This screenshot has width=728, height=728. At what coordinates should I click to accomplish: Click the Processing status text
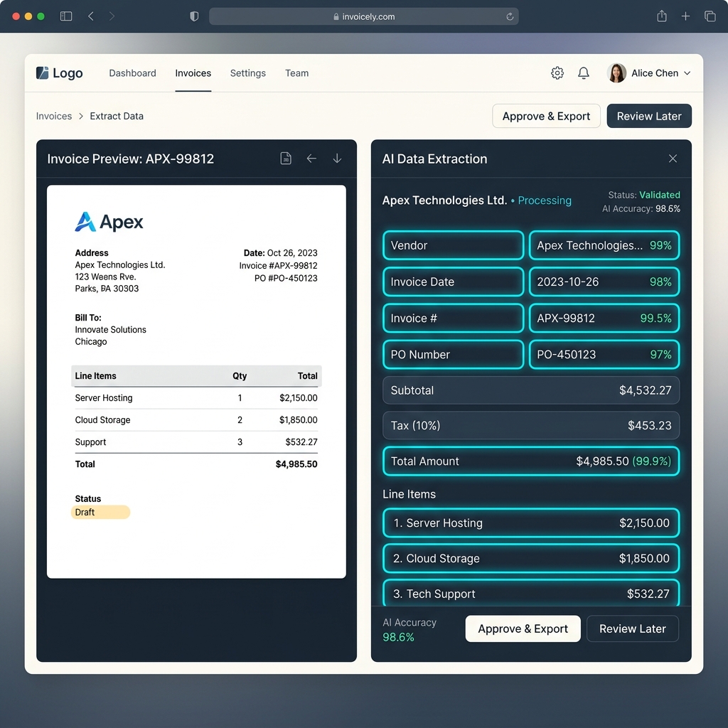point(544,200)
